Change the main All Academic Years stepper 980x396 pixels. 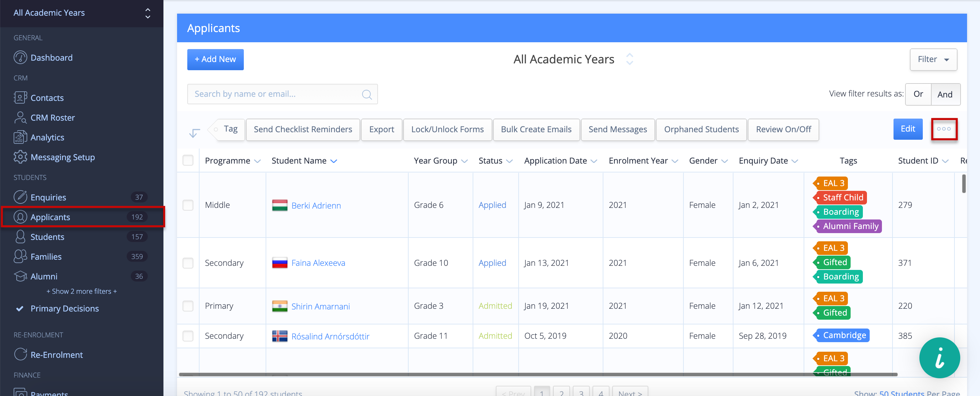[630, 59]
